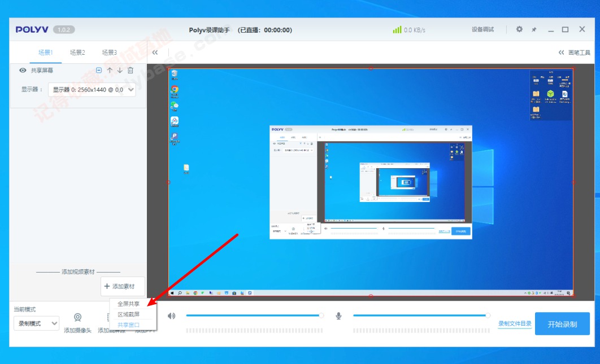This screenshot has width=600, height=364.
Task: Open the 录制文件目录 link
Action: 515,324
